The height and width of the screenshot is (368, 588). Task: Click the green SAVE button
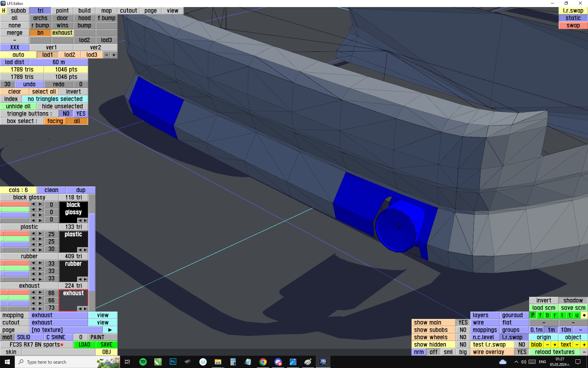tap(106, 345)
